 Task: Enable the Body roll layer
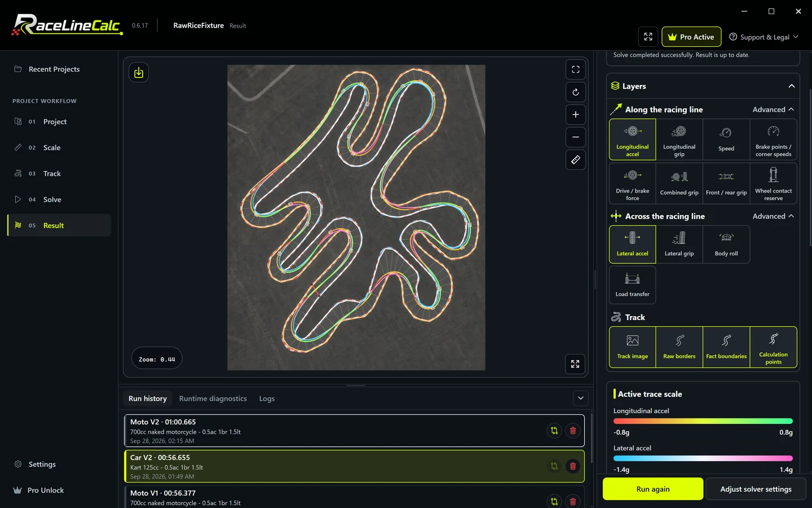click(726, 244)
